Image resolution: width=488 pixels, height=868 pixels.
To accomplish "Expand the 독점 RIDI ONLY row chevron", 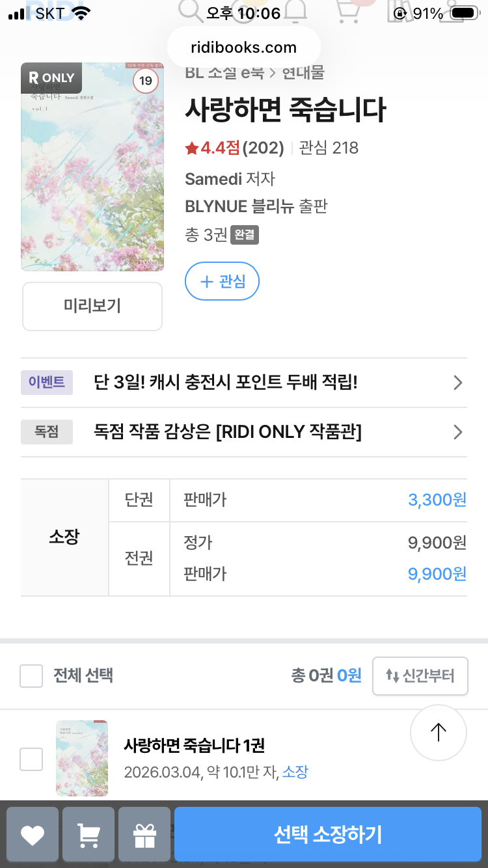I will tap(458, 432).
